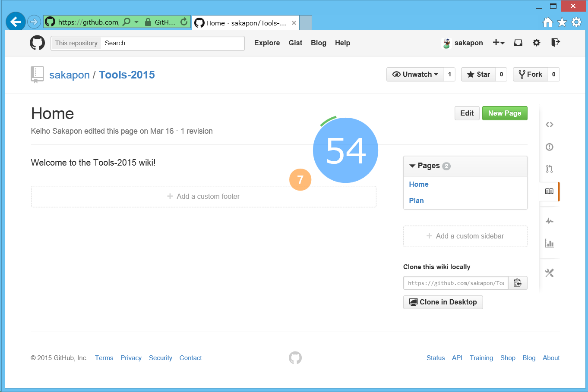Click the forks count 0
Viewport: 588px width, 392px height.
(554, 74)
